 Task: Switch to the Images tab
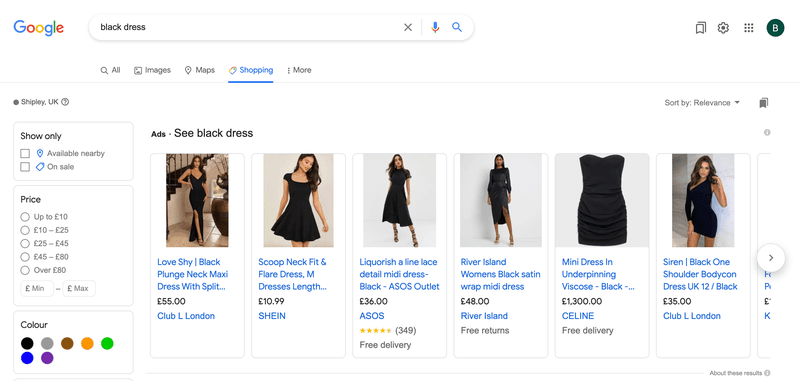[153, 70]
